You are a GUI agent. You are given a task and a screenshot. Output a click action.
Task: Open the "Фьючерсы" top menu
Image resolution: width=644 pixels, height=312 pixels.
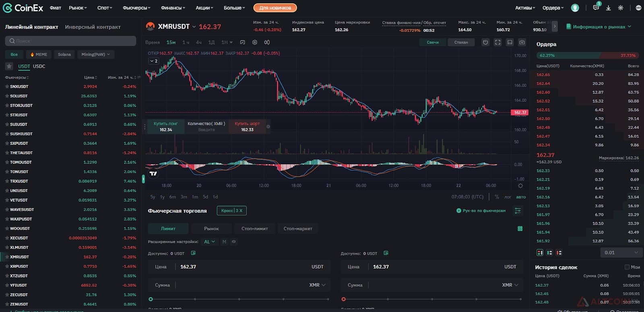pyautogui.click(x=136, y=8)
